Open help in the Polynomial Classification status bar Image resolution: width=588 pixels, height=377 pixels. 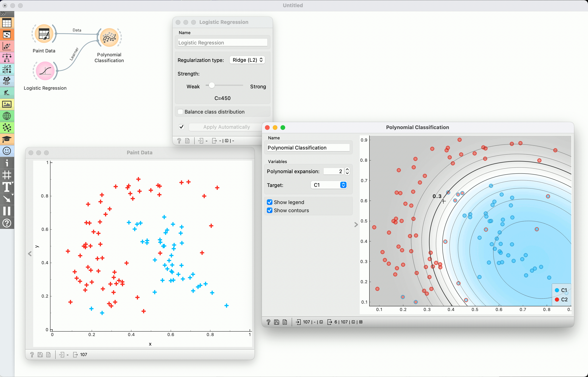coord(268,322)
